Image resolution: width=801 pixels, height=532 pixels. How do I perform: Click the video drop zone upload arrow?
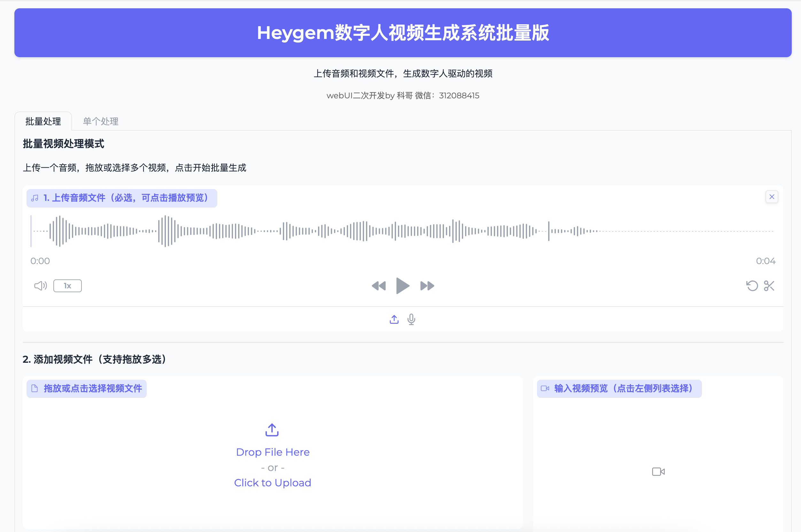click(272, 430)
